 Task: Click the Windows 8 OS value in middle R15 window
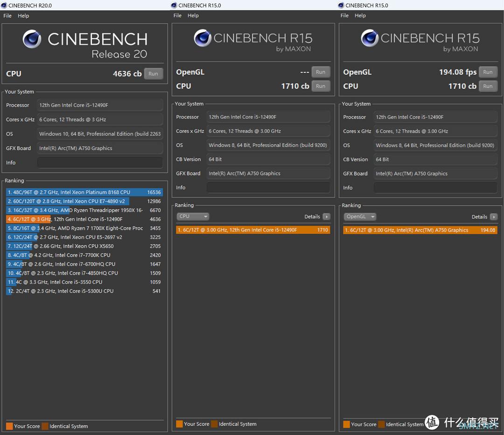tap(268, 145)
